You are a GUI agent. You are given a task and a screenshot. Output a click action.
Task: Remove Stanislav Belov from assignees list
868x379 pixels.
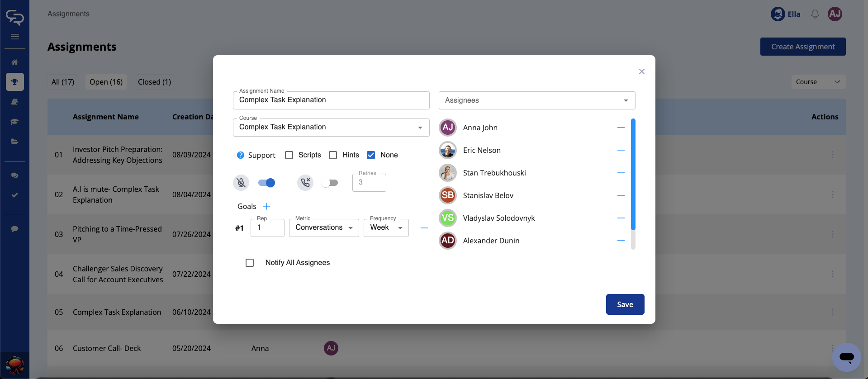[621, 195]
